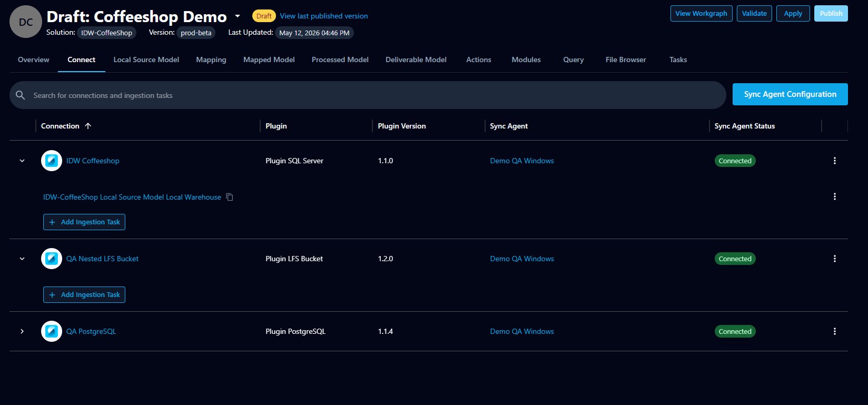Open Demo QA Windows agent for QA PostgreSQL
Screen dimensions: 868x405
click(x=522, y=331)
